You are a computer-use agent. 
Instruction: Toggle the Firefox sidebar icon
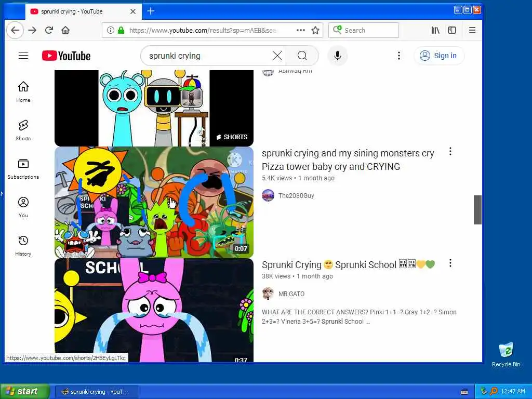pyautogui.click(x=452, y=30)
